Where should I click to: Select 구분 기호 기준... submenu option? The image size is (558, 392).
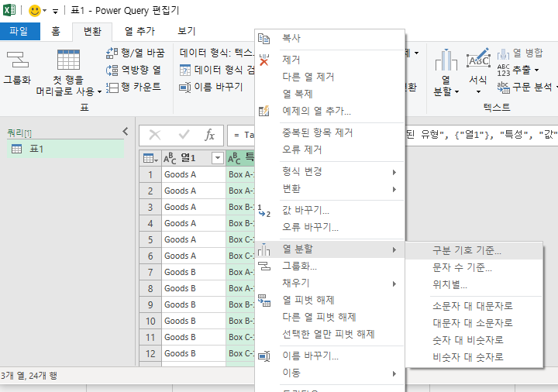point(474,251)
